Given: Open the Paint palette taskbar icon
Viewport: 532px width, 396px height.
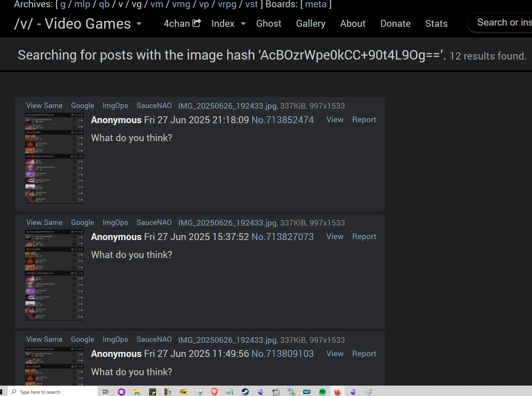Looking at the screenshot, I should click(x=369, y=392).
